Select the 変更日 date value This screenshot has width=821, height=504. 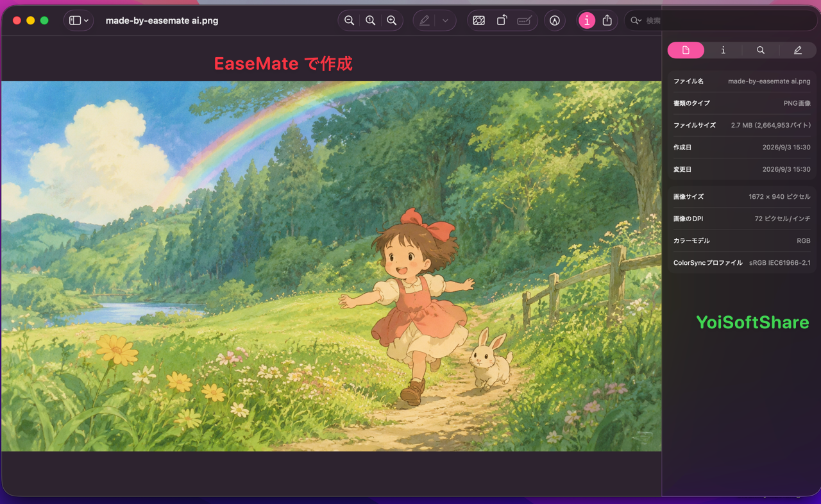[786, 169]
